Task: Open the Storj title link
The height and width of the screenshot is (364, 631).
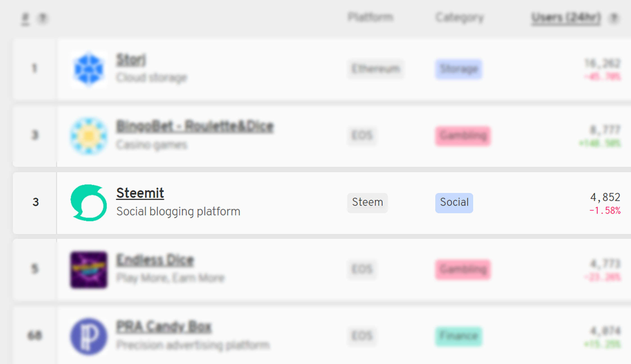Action: tap(131, 60)
